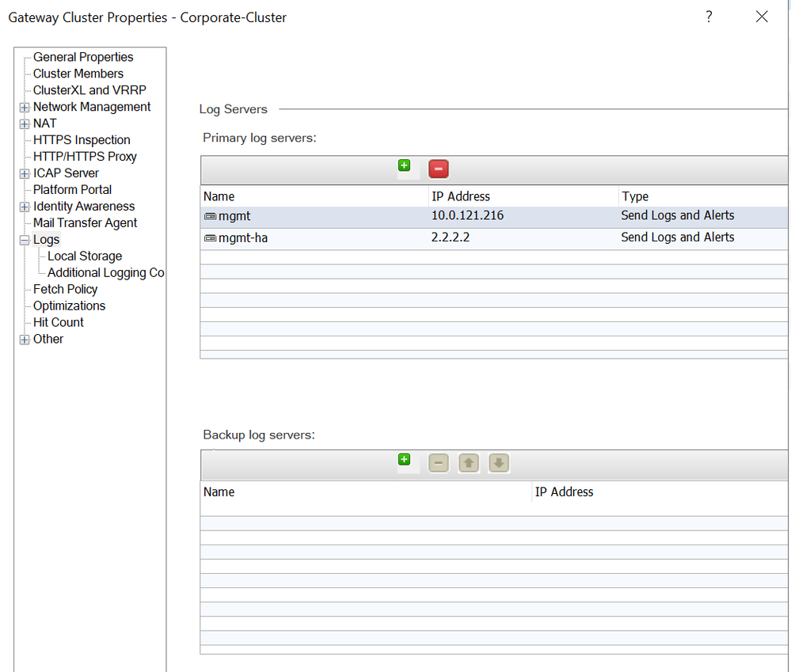Image resolution: width=791 pixels, height=672 pixels.
Task: Select Other in the tree
Action: 48,340
